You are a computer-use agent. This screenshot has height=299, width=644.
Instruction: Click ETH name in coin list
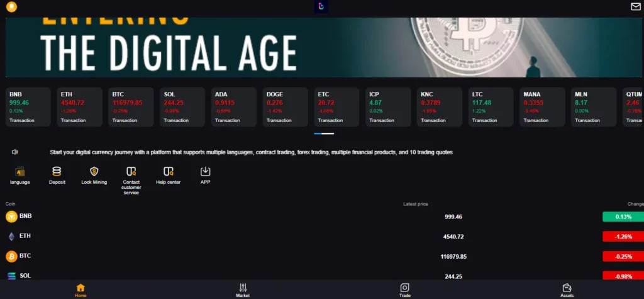coord(25,236)
